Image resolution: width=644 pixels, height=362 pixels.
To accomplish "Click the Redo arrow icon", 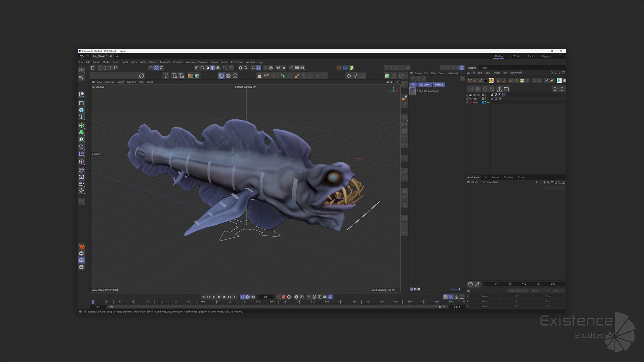I will [x=88, y=56].
